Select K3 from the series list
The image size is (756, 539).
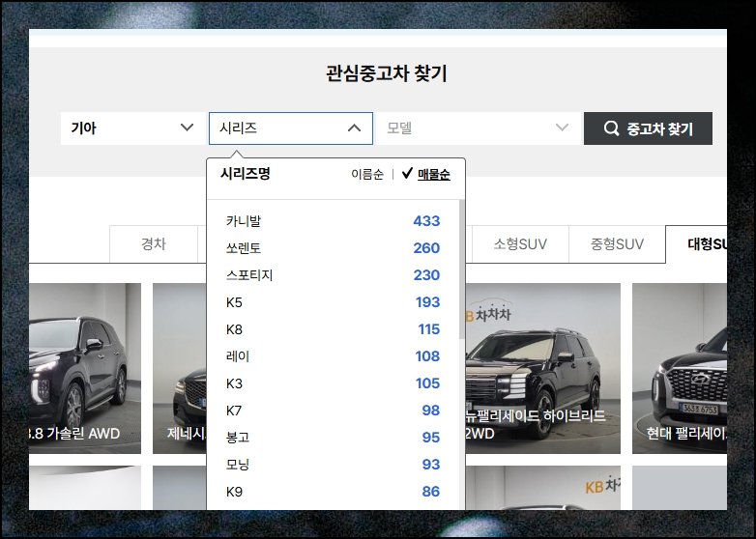click(333, 383)
